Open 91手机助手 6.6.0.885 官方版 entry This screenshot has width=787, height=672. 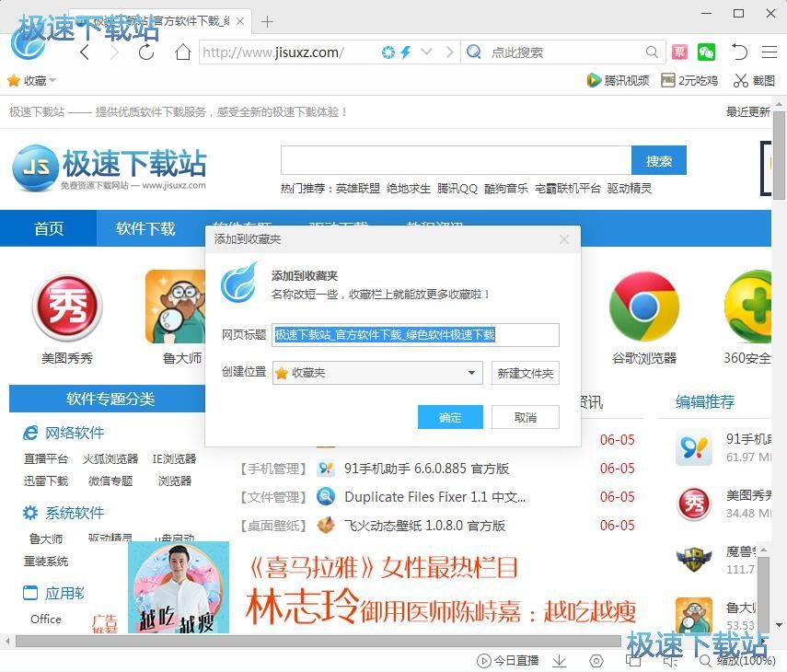click(426, 469)
